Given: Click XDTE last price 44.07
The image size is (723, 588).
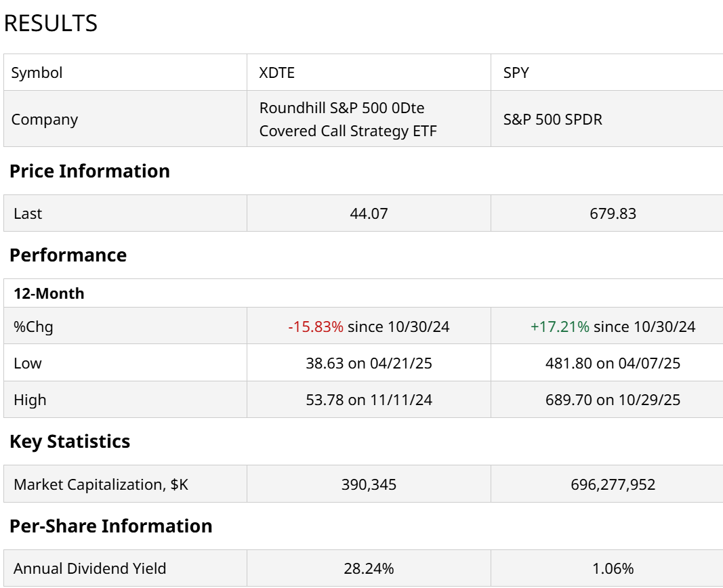Looking at the screenshot, I should point(369,213).
